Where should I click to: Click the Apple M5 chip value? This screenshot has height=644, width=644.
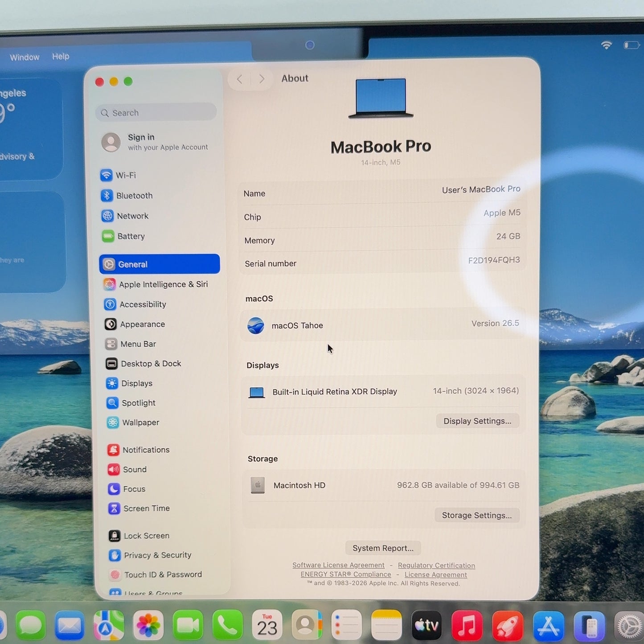pos(502,213)
